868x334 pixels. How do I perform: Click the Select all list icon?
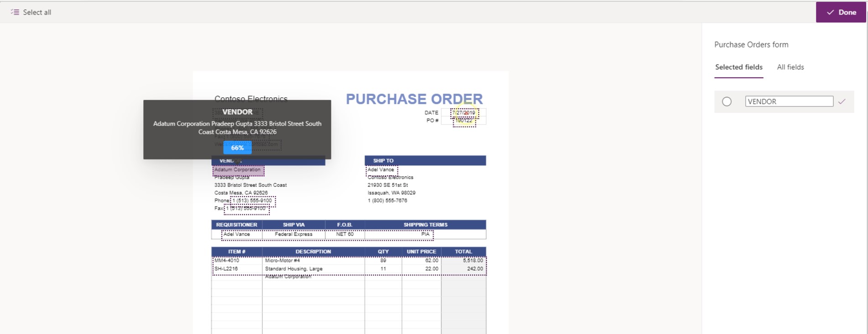[x=15, y=12]
